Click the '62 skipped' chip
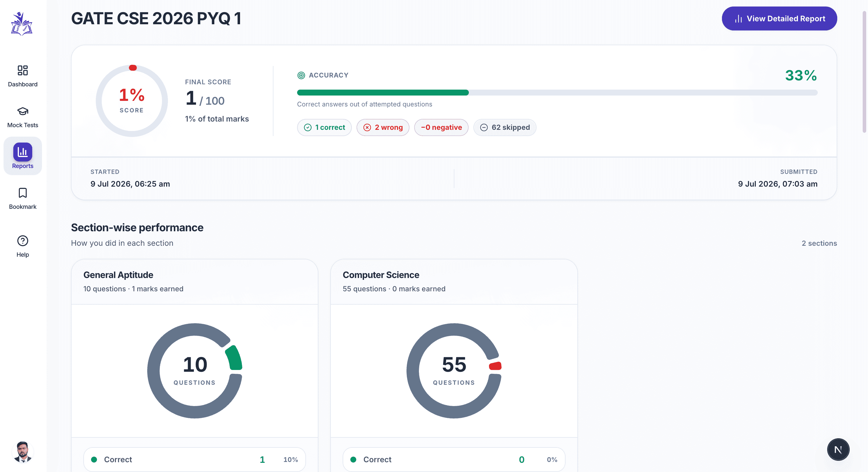Screen dimensions: 868x472 (x=505, y=127)
